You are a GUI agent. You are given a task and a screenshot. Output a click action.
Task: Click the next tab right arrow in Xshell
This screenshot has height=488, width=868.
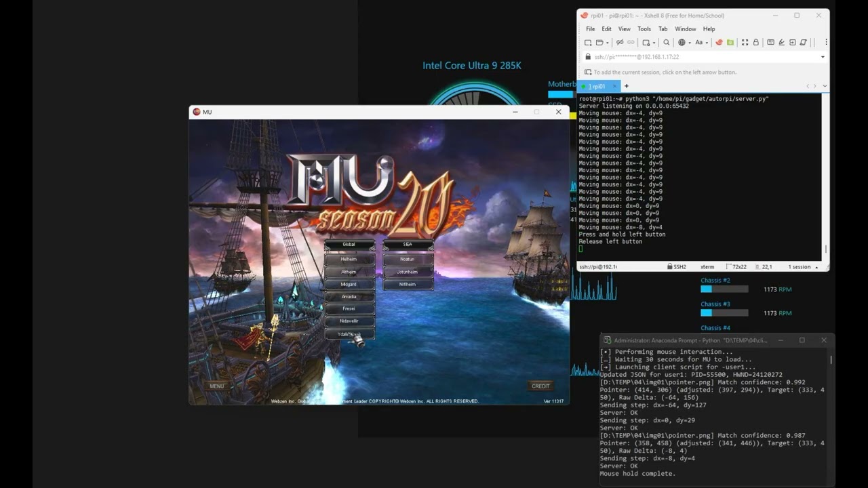click(815, 86)
